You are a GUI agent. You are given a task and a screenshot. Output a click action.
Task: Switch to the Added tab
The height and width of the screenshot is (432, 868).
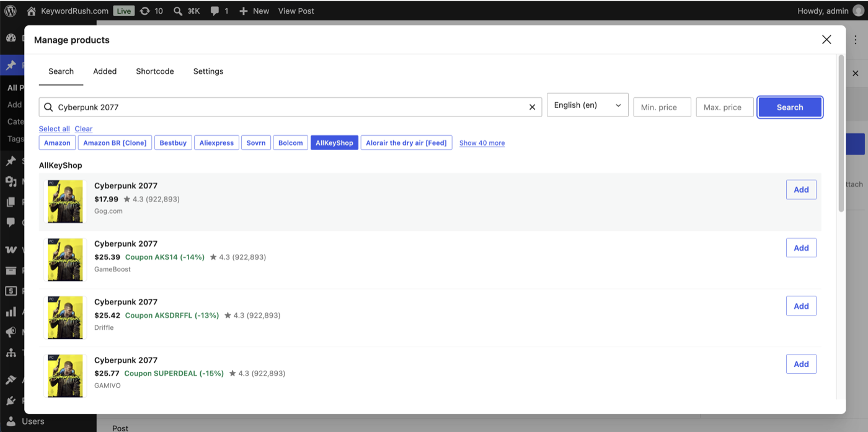pos(105,71)
